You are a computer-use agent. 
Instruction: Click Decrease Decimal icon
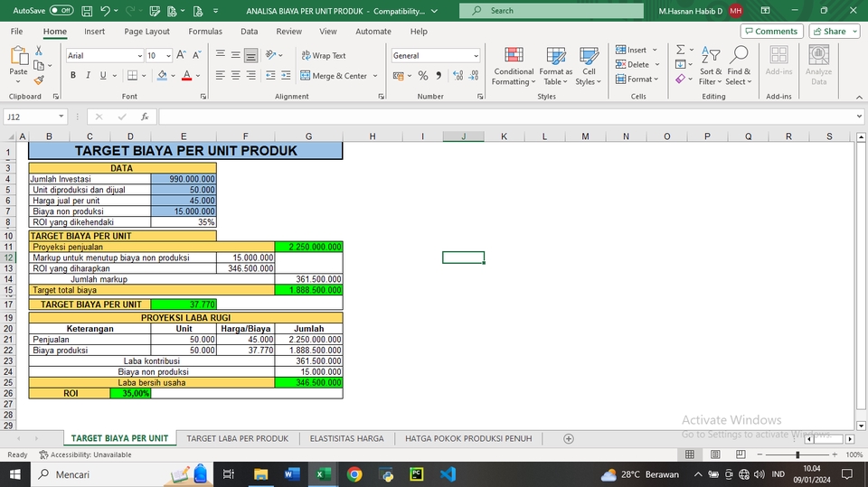474,76
